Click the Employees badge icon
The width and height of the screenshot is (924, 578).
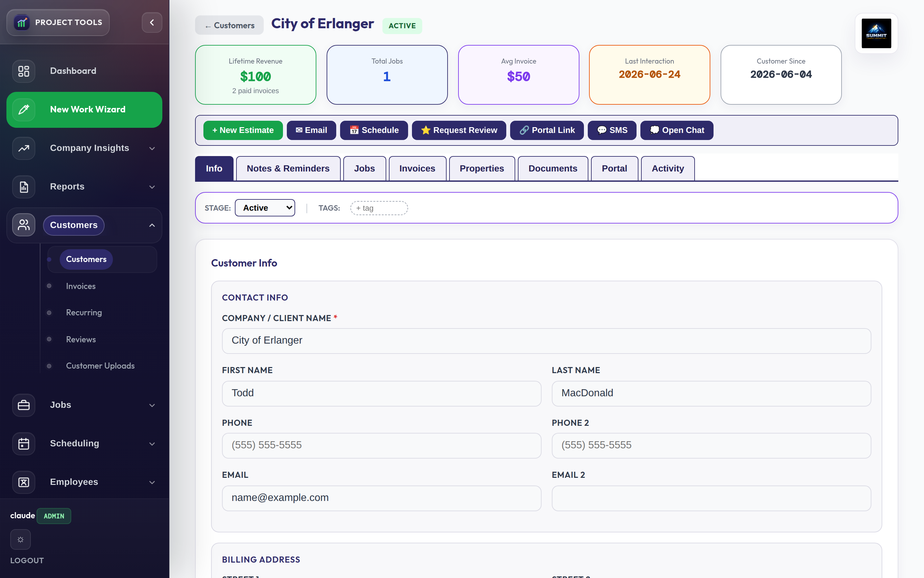pos(24,482)
